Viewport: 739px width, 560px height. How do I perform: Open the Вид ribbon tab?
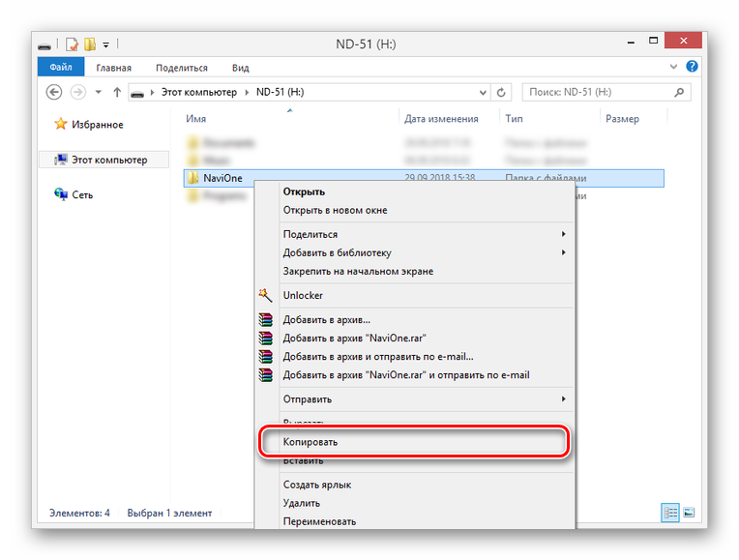240,68
